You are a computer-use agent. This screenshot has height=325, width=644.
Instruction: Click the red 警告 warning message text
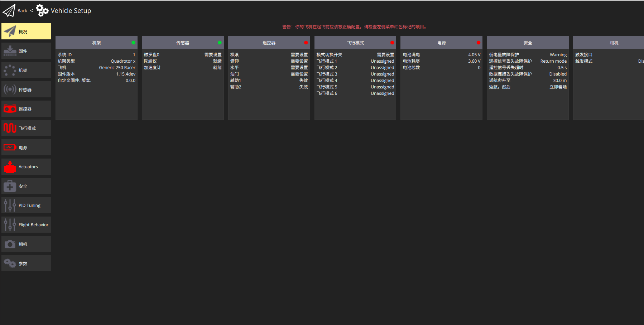click(x=355, y=27)
